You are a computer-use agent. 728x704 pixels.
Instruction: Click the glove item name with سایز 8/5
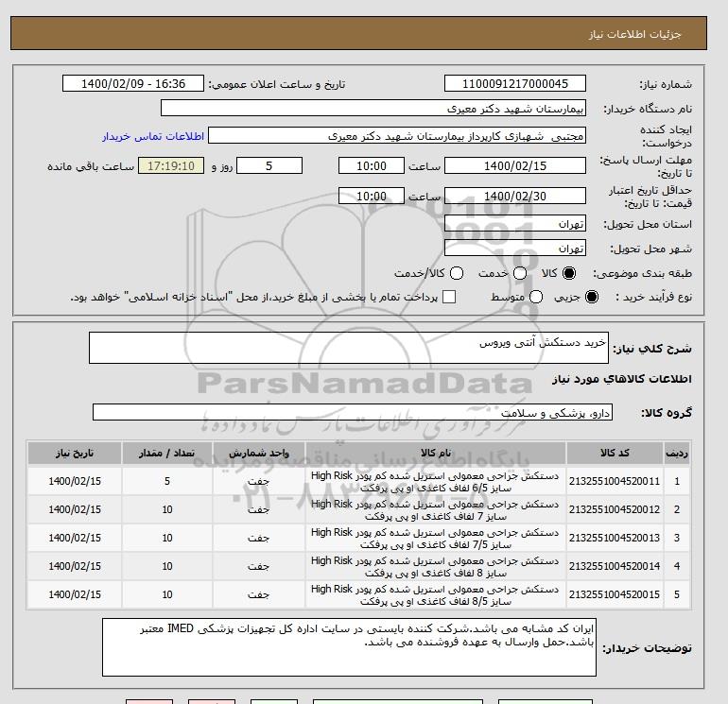[x=435, y=595]
